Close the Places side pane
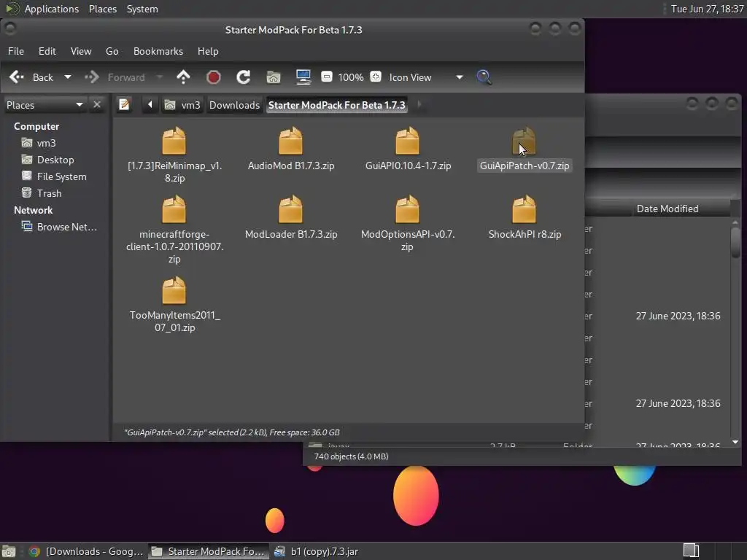The width and height of the screenshot is (747, 560). [97, 105]
